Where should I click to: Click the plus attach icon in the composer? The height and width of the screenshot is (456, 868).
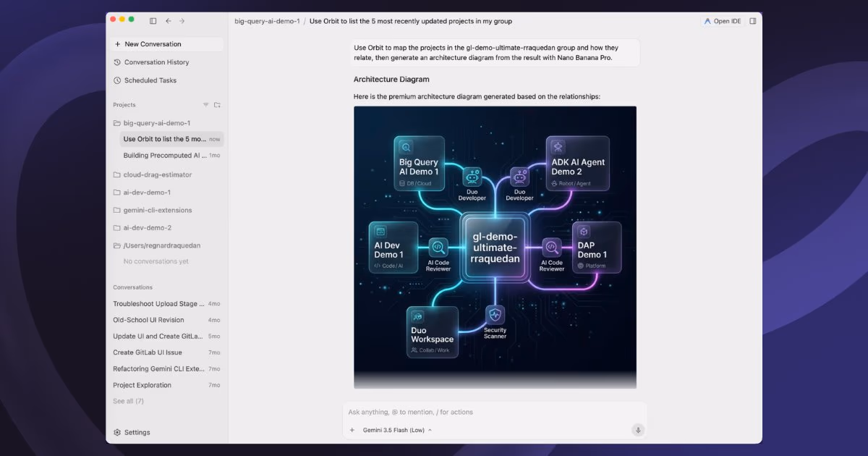click(x=352, y=430)
